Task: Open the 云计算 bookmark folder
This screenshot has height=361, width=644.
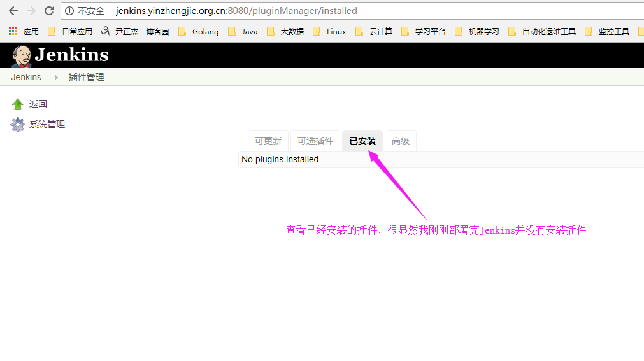Action: pyautogui.click(x=374, y=32)
